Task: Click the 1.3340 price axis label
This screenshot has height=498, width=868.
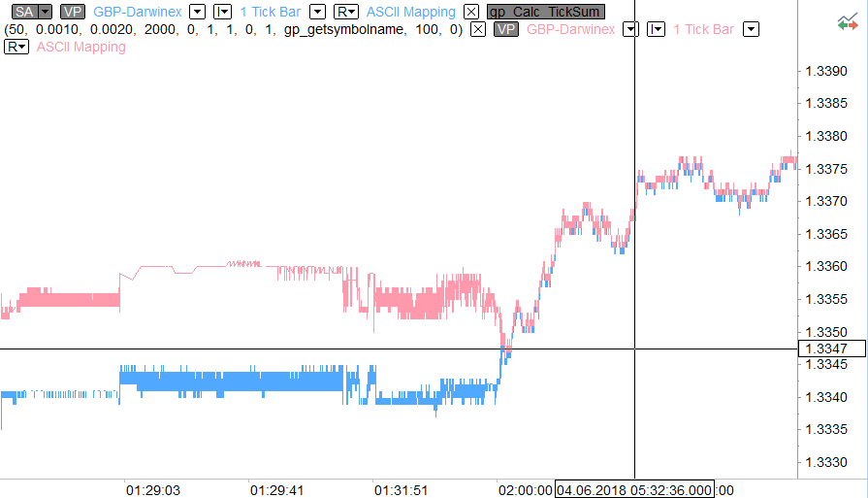Action: click(x=826, y=397)
